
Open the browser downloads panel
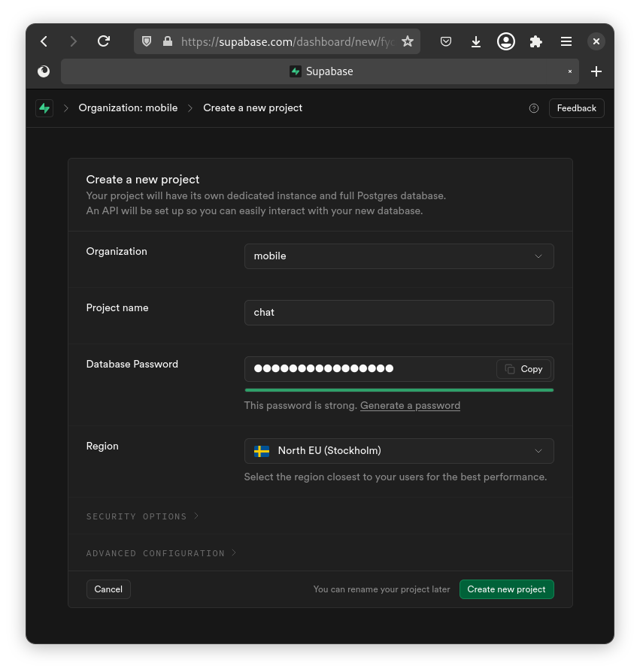[x=476, y=41]
